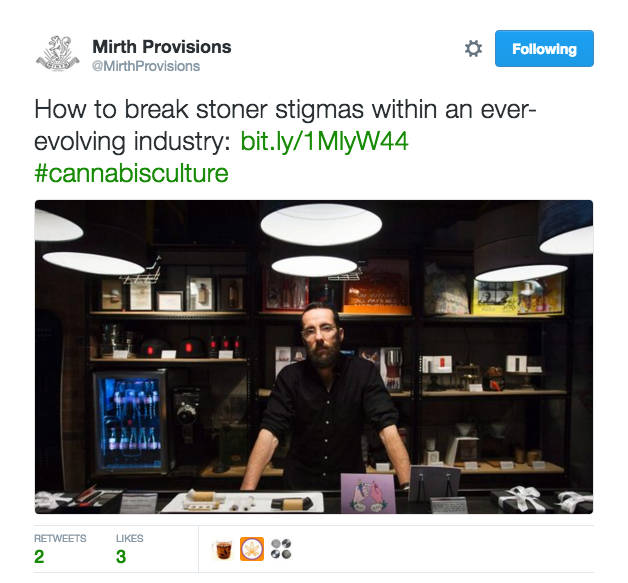
Task: Open the Mirth Provisions display name
Action: click(x=162, y=47)
